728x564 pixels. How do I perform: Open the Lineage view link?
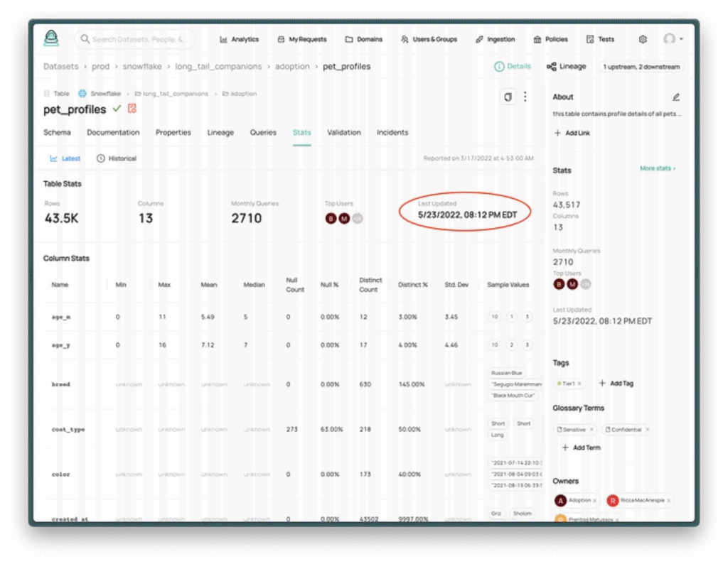pyautogui.click(x=566, y=66)
